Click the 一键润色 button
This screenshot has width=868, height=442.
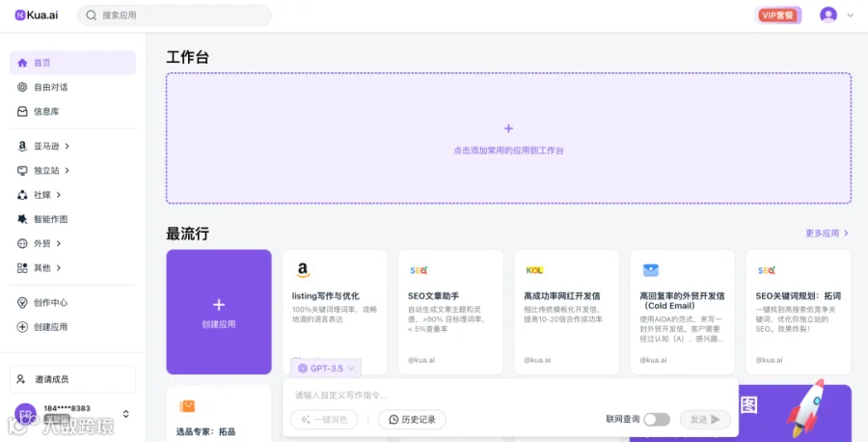click(324, 420)
